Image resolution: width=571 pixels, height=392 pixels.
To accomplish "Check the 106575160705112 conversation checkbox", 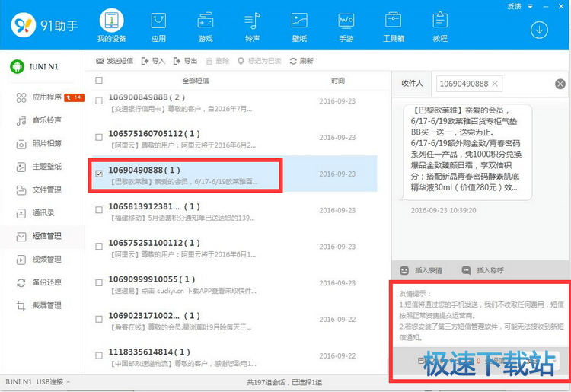I will coord(99,137).
